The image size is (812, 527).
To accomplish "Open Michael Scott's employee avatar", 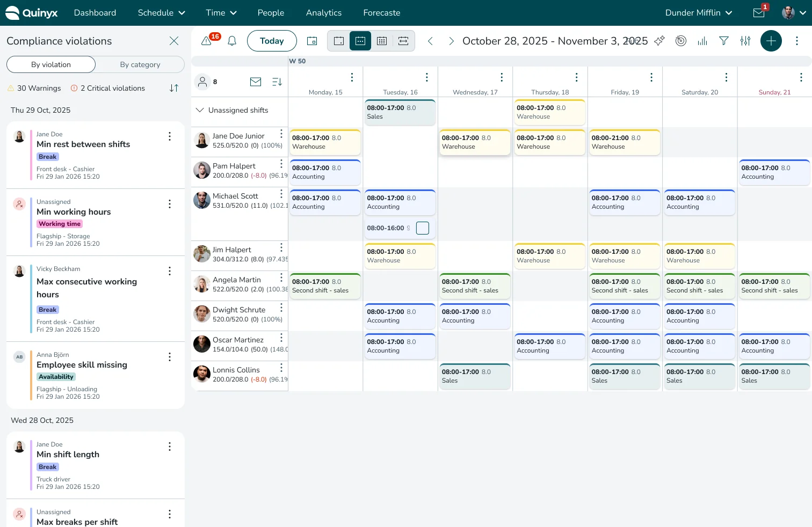I will point(202,200).
